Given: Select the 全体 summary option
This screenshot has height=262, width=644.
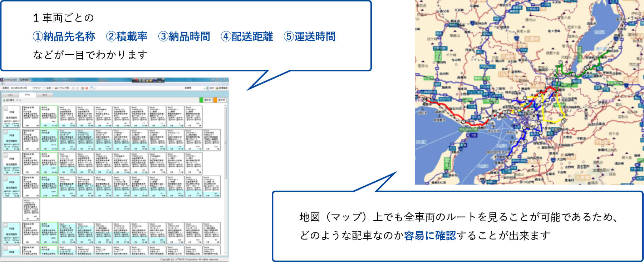Looking at the screenshot, I should tap(48, 88).
